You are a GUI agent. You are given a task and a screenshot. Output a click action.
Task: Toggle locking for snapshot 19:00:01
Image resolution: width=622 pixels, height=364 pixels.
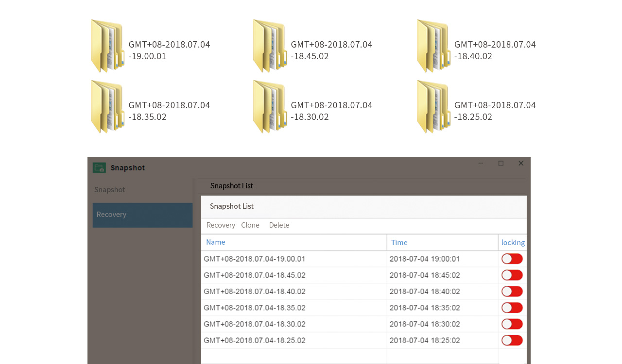click(x=512, y=259)
